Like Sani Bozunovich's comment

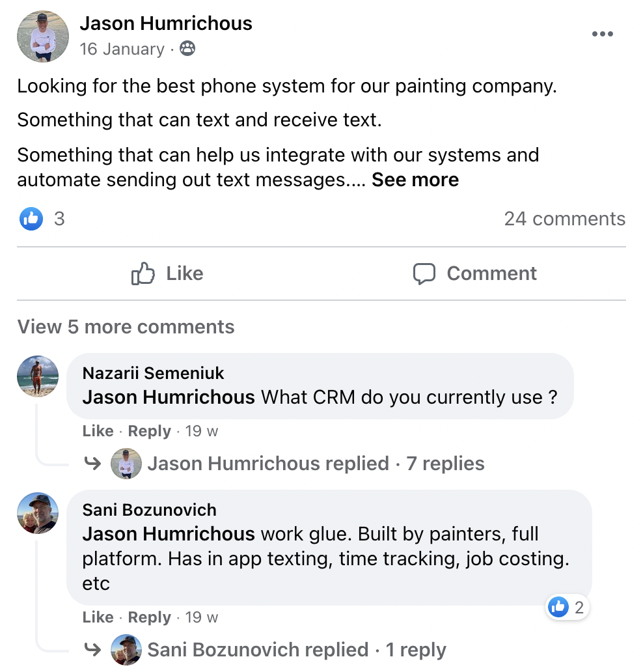click(x=98, y=617)
